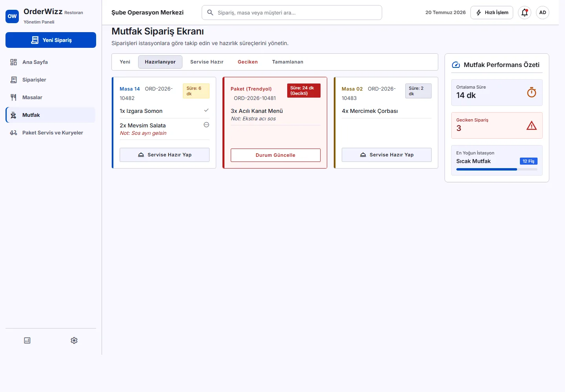Viewport: 565px width, 392px height.
Task: Click the 4x Mercimek Çorbası item
Action: (x=370, y=111)
